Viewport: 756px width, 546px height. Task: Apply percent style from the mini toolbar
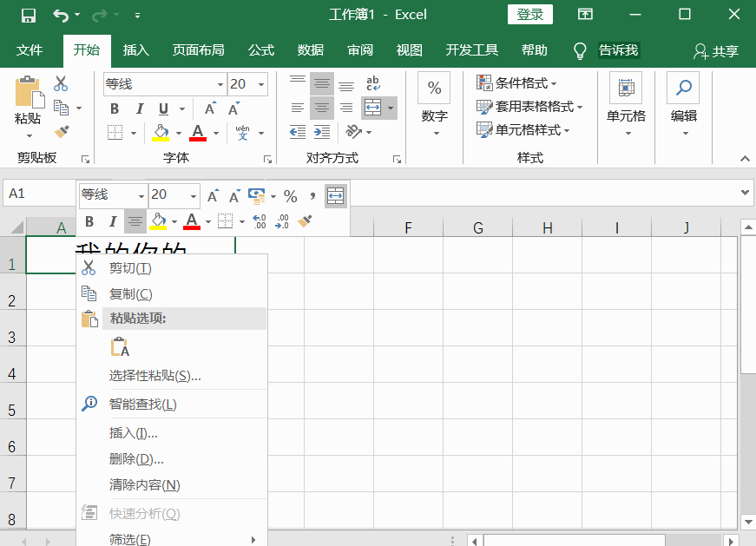coord(289,196)
